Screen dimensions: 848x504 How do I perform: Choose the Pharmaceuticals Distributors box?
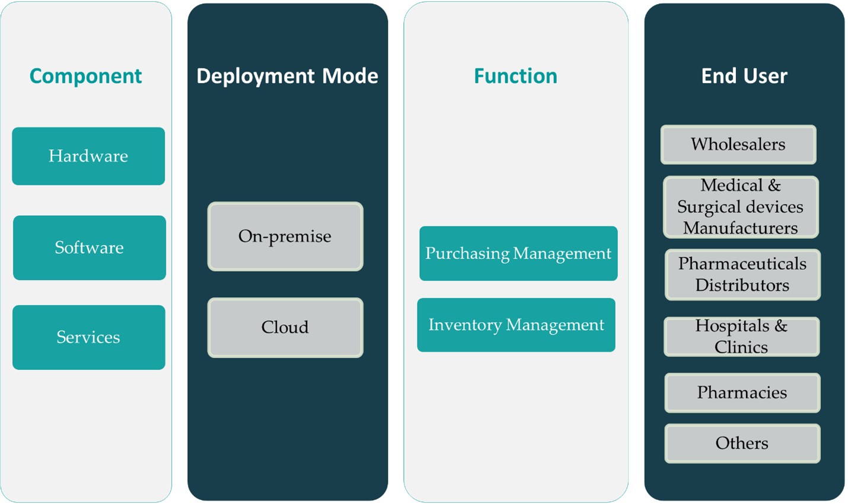tap(742, 275)
